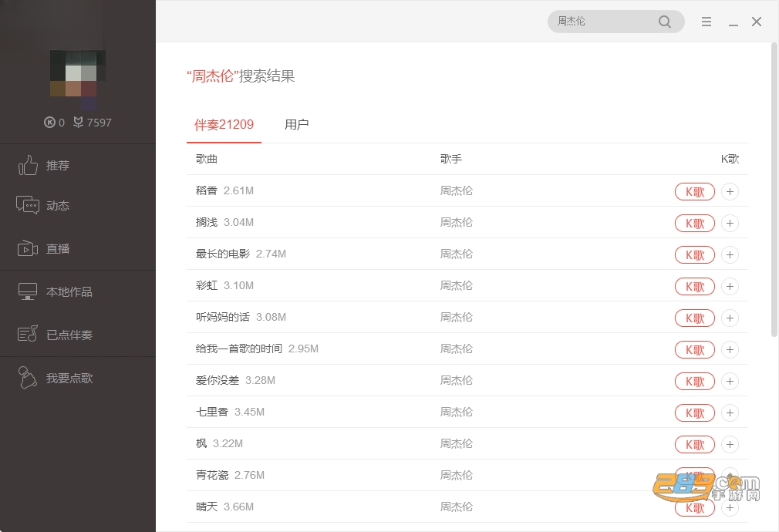Click K歌 button for 晴天
779x532 pixels.
(x=694, y=507)
